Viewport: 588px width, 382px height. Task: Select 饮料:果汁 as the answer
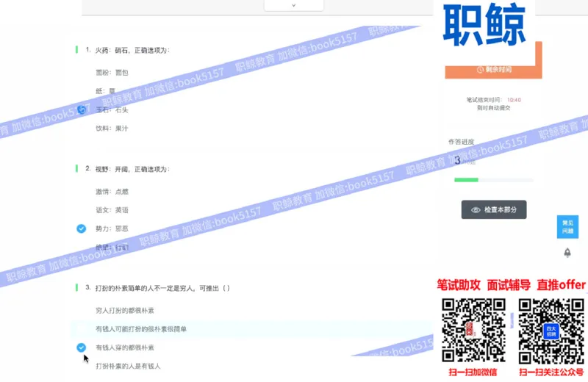[112, 129]
